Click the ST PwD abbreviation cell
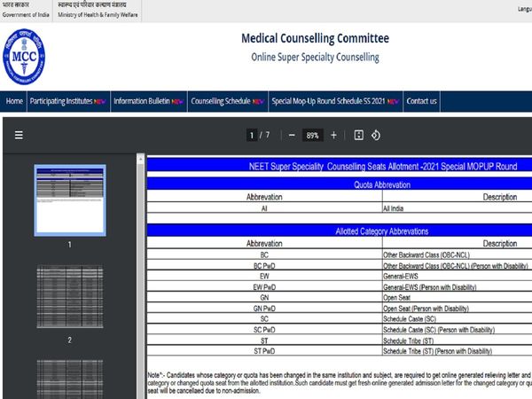The width and height of the screenshot is (532, 399). point(264,351)
